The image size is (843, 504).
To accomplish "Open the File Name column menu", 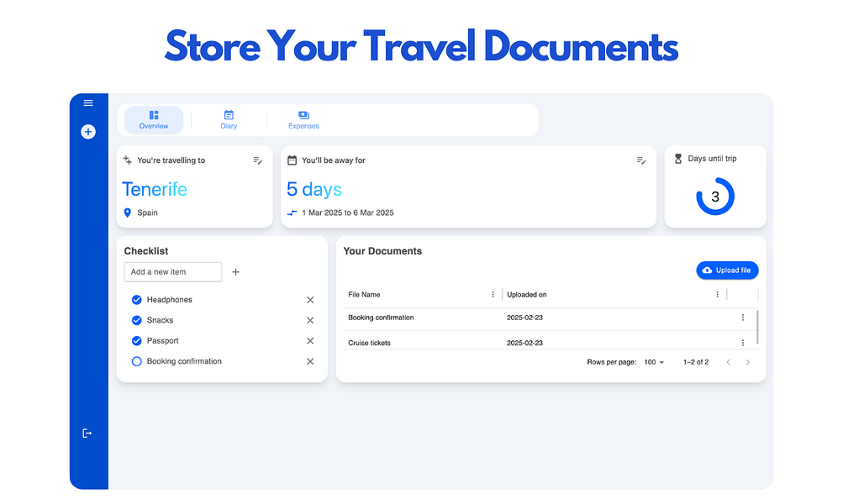I will [x=493, y=294].
